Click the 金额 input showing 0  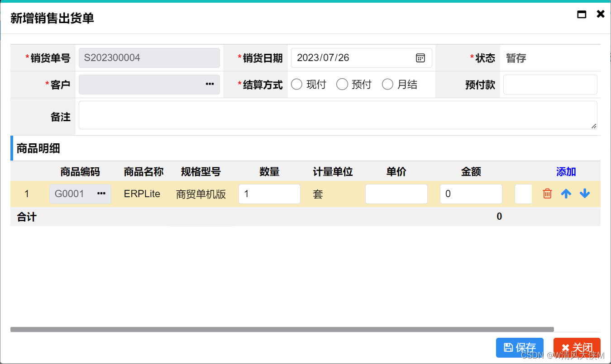(x=471, y=194)
